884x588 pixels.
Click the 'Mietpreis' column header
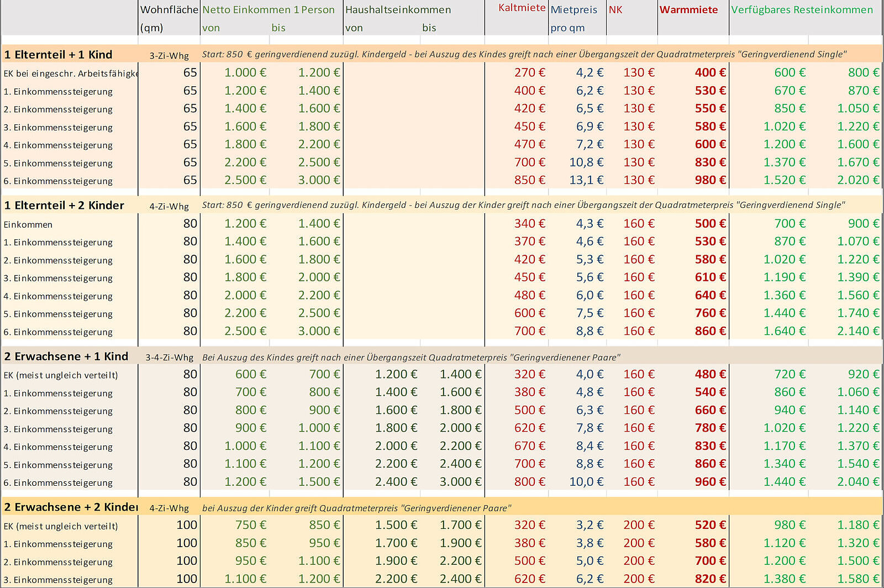573,9
